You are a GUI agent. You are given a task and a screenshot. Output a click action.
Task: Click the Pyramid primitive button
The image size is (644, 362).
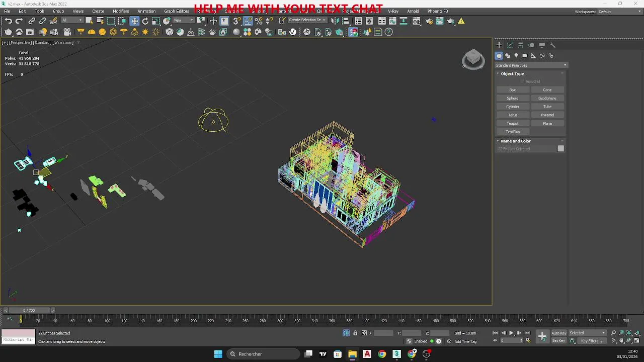coord(547,115)
